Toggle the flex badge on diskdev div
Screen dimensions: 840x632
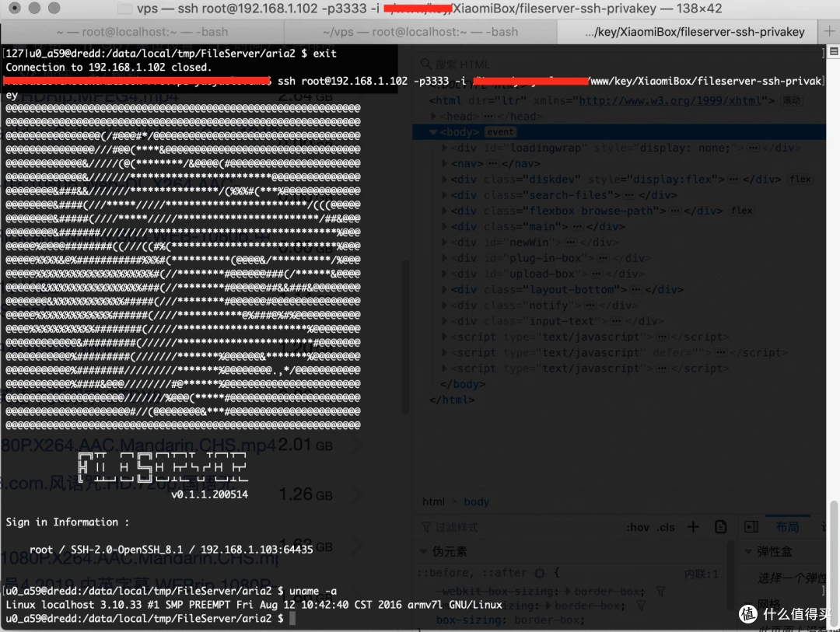pyautogui.click(x=800, y=180)
